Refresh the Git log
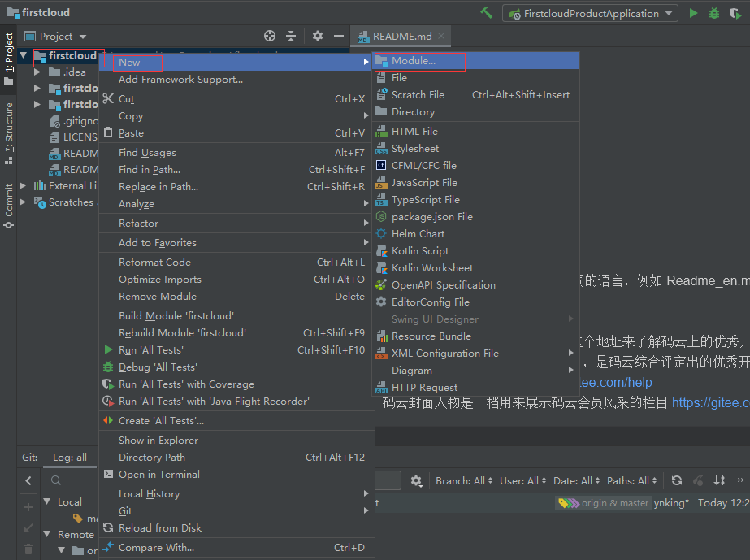The image size is (750, 560). (676, 480)
